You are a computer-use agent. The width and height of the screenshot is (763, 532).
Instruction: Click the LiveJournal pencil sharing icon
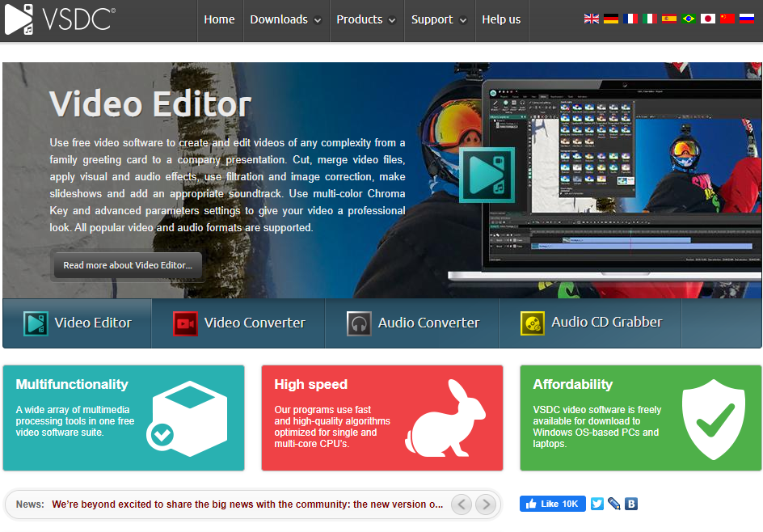click(x=613, y=504)
